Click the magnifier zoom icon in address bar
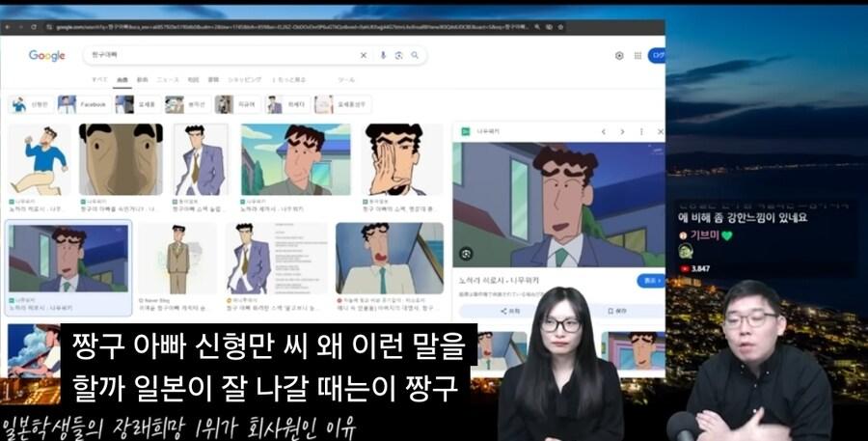The image size is (868, 441). click(537, 27)
